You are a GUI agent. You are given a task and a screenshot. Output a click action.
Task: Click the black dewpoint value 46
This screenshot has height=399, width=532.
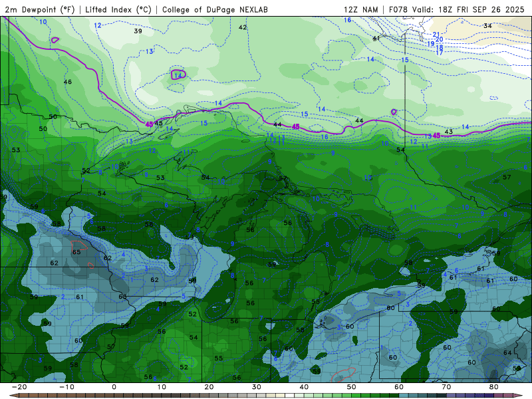point(68,82)
